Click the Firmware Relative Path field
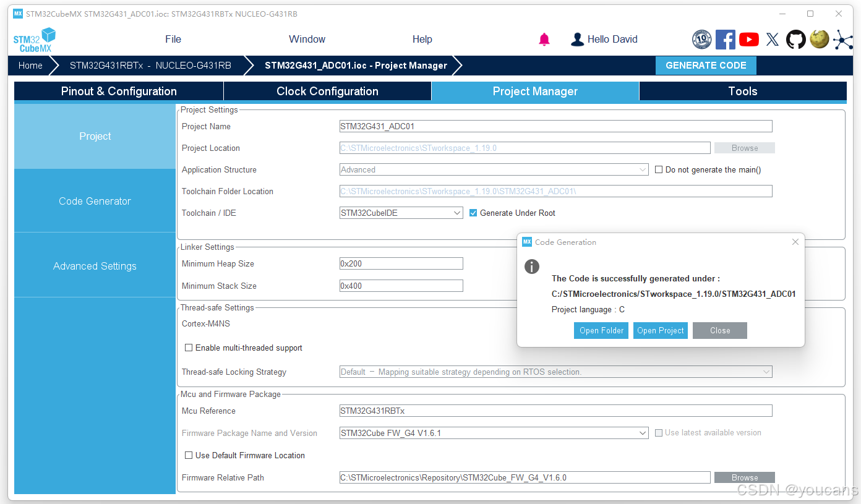Viewport: 861px width, 504px height. pos(525,477)
